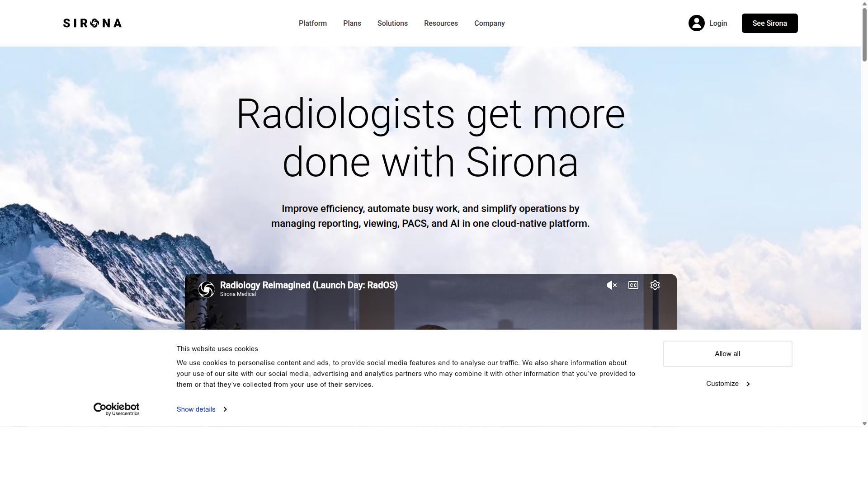Toggle closed captions on the video
868x488 pixels.
click(x=633, y=285)
